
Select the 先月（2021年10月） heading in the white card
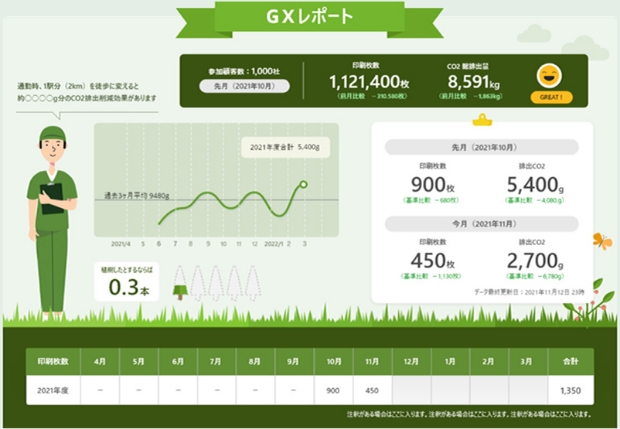(x=482, y=147)
